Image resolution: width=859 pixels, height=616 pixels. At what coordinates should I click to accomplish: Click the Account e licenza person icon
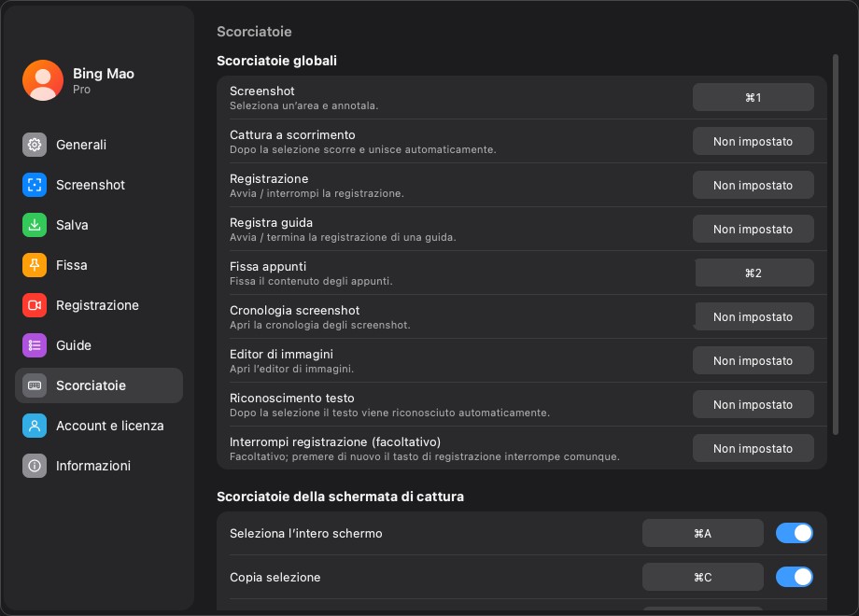click(35, 426)
